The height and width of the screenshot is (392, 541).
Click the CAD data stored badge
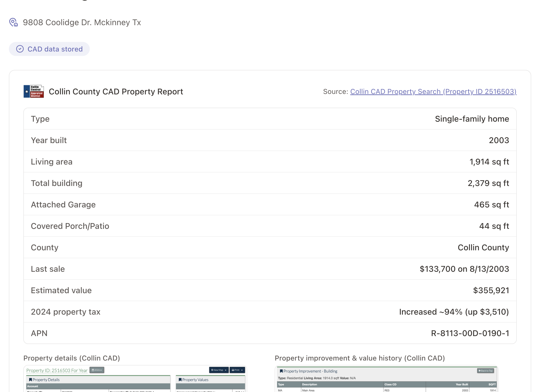pyautogui.click(x=49, y=49)
